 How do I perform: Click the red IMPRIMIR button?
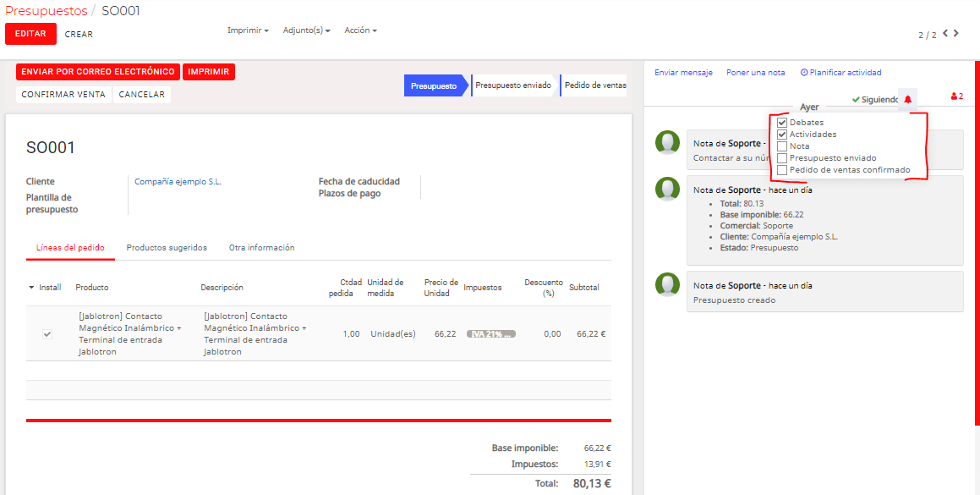(209, 72)
